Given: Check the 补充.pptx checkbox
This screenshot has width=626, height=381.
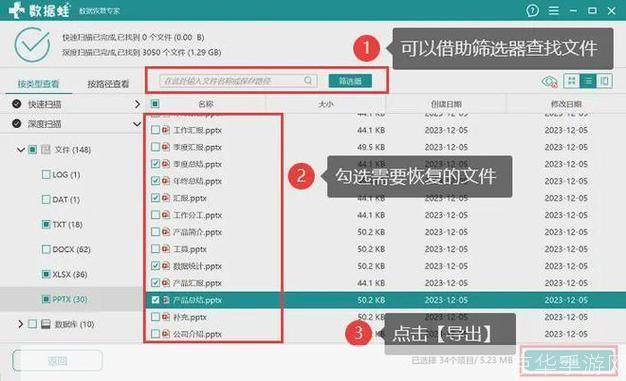Looking at the screenshot, I should pos(155,317).
